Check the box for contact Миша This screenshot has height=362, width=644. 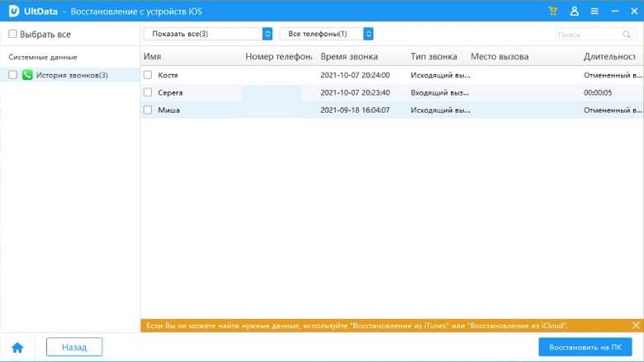click(148, 110)
